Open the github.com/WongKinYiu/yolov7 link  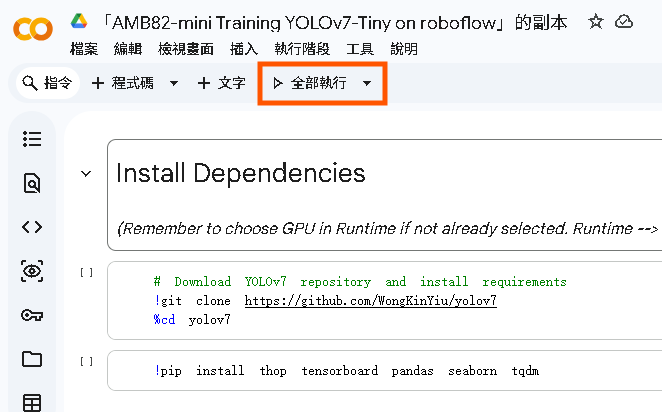point(371,301)
